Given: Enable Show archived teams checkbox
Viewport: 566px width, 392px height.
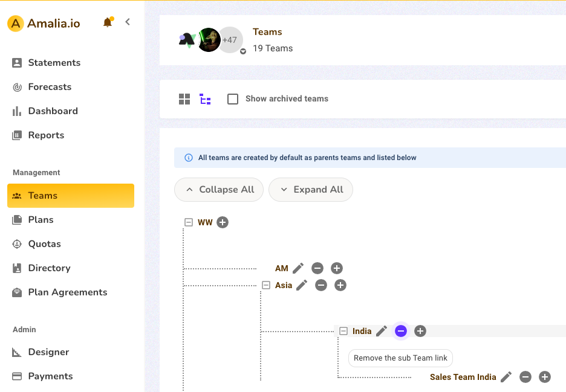Looking at the screenshot, I should point(233,99).
